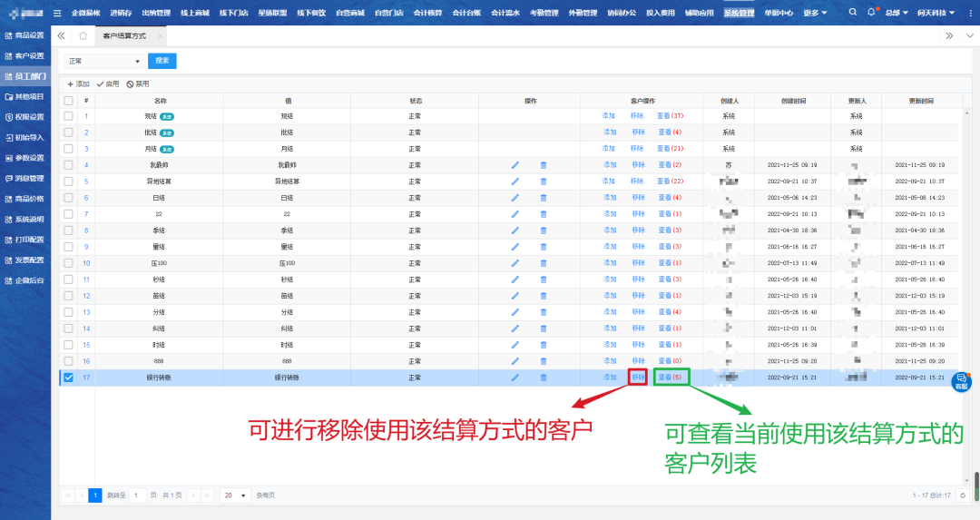Toggle the select-all checkbox in table header
The width and height of the screenshot is (980, 520).
(68, 100)
